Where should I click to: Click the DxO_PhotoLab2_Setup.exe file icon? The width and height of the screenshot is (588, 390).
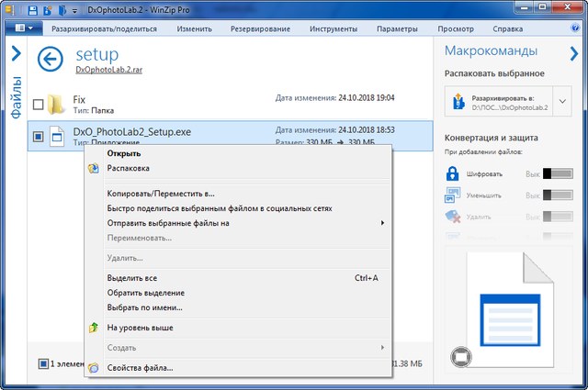57,137
